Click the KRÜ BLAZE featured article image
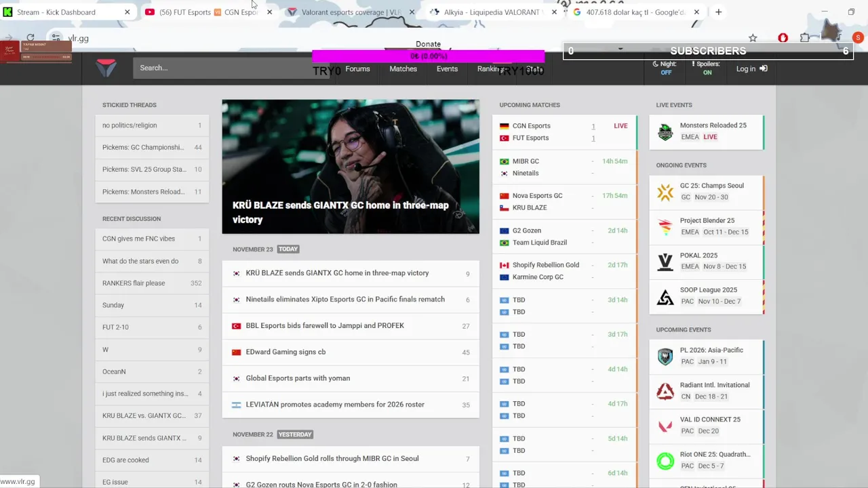 click(351, 167)
